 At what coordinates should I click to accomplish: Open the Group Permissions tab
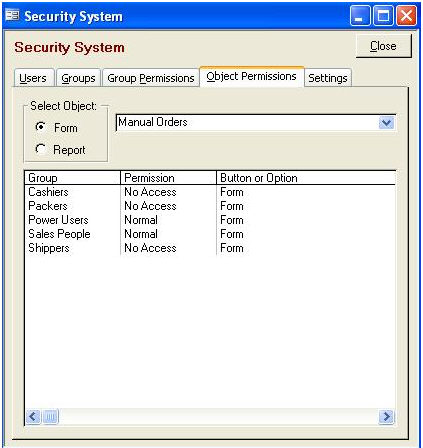click(151, 78)
